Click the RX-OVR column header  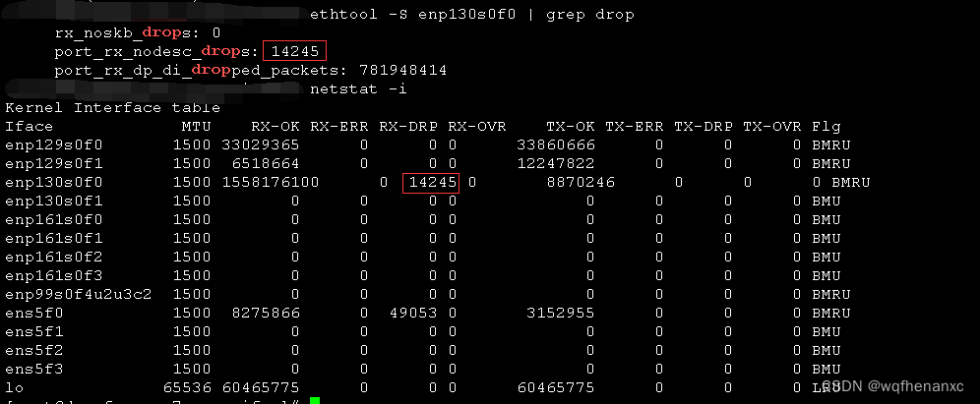point(476,127)
